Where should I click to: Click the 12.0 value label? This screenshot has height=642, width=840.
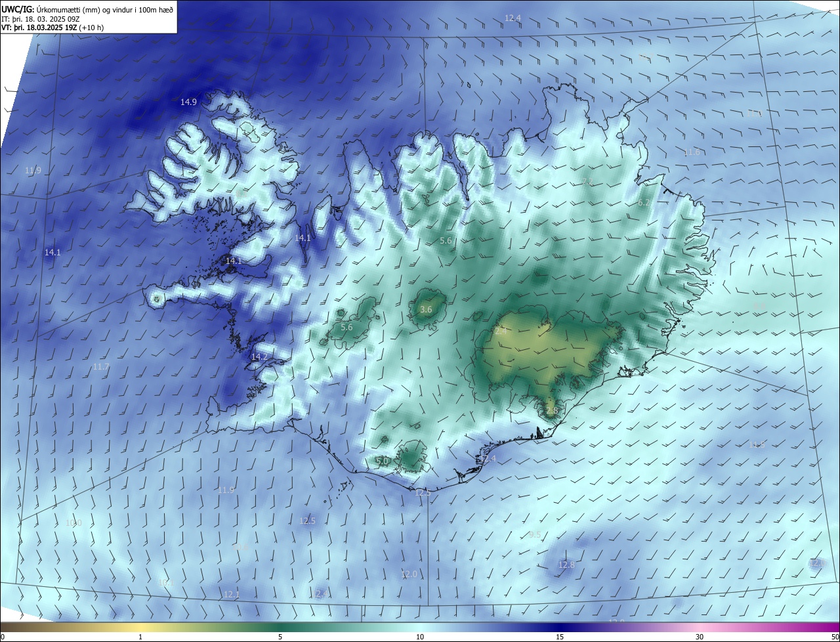409,574
